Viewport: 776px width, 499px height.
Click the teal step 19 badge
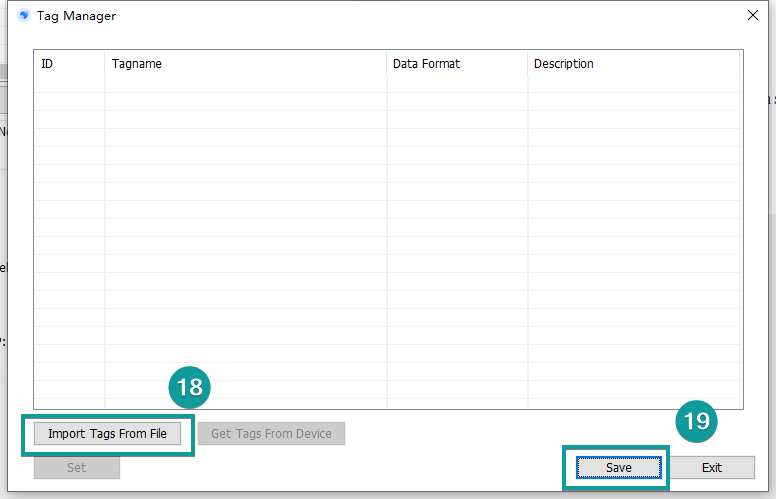coord(696,421)
